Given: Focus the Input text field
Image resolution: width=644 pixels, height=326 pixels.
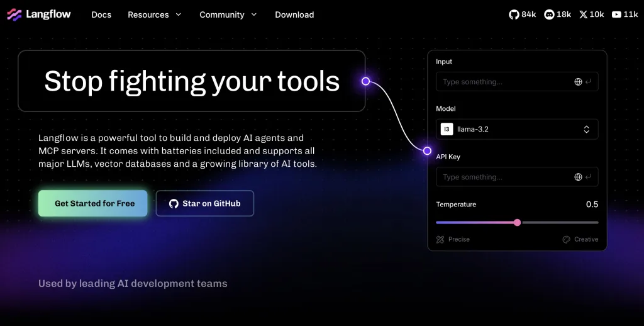Looking at the screenshot, I should click(x=517, y=81).
